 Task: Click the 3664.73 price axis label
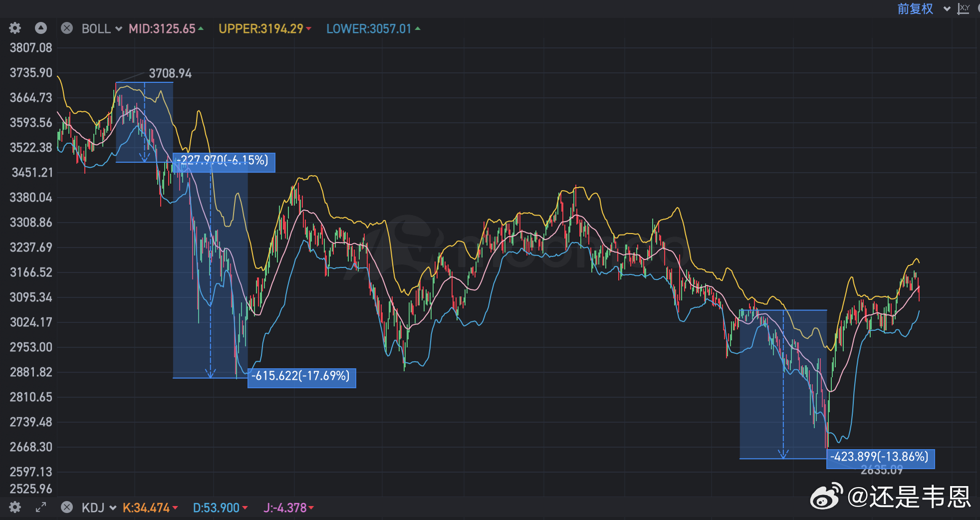pos(31,98)
